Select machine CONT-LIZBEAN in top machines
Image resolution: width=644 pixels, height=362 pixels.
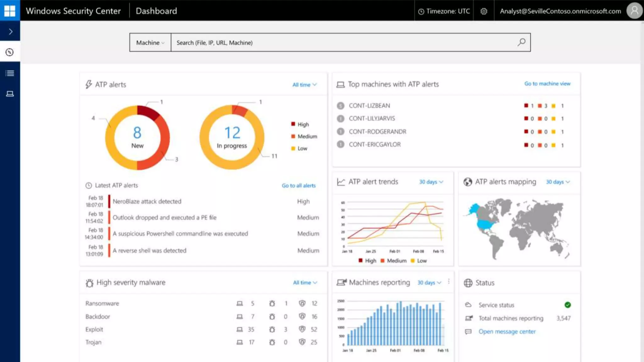click(x=369, y=106)
